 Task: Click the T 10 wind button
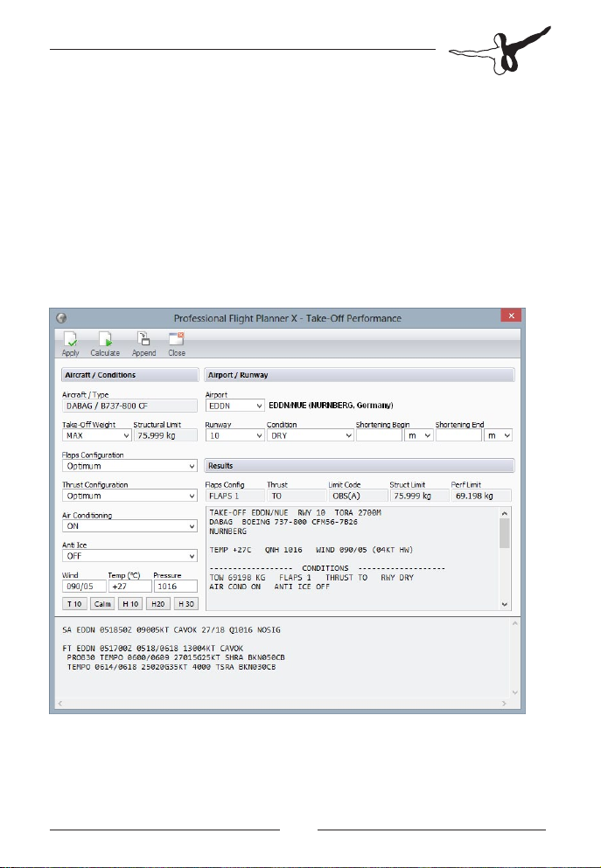pyautogui.click(x=74, y=604)
